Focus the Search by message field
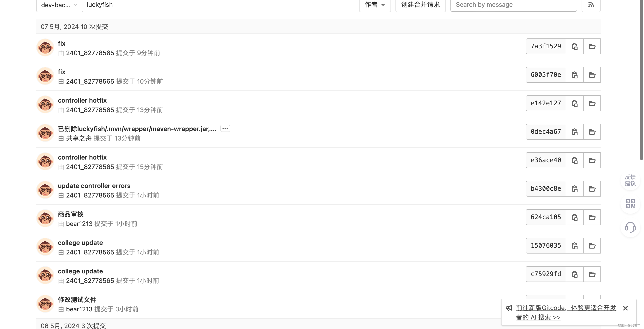 tap(513, 5)
